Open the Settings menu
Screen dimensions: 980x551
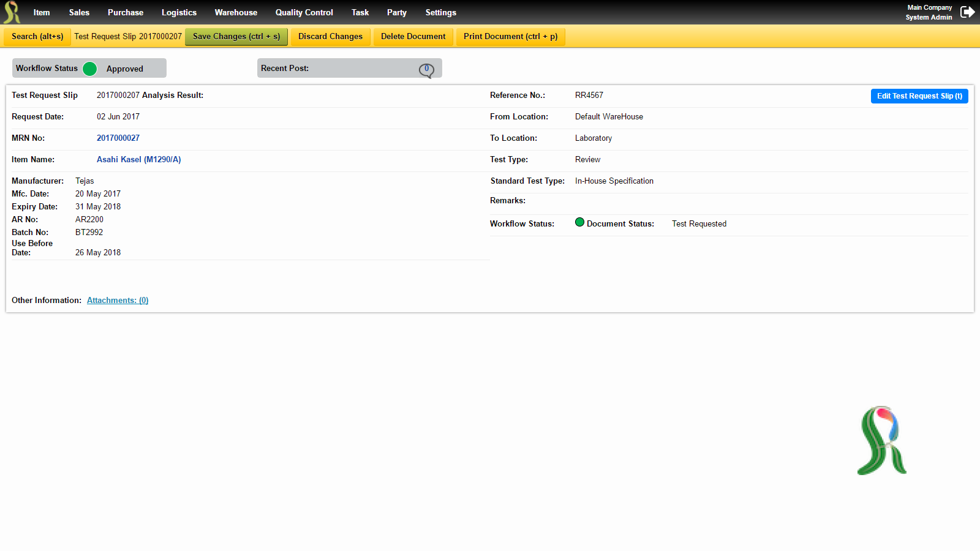[x=441, y=12]
